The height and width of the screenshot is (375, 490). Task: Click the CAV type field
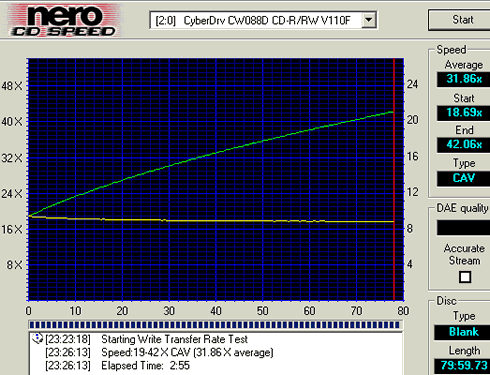(x=464, y=178)
